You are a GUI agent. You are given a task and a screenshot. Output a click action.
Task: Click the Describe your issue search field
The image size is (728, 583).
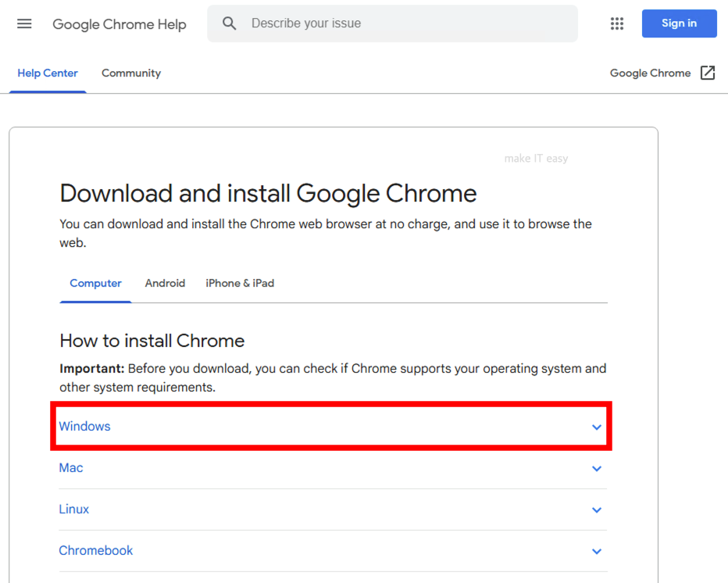(x=392, y=23)
